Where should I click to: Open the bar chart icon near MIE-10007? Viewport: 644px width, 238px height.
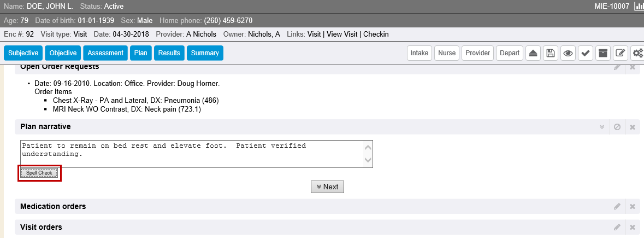(x=639, y=7)
